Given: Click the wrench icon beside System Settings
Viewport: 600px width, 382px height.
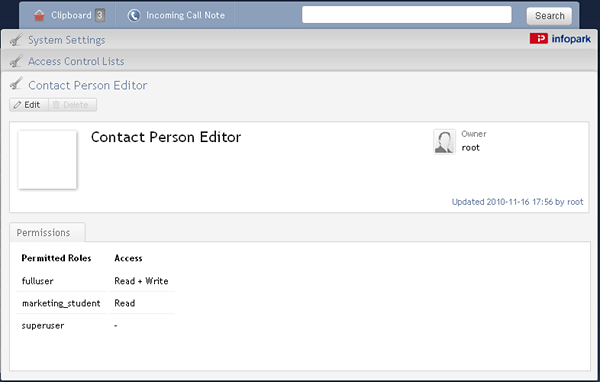Looking at the screenshot, I should coord(16,39).
